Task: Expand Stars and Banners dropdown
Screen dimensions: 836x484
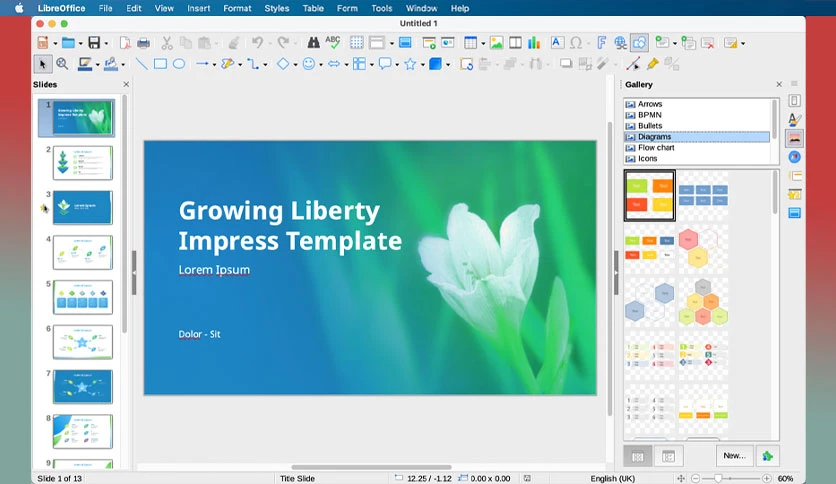Action: (423, 64)
